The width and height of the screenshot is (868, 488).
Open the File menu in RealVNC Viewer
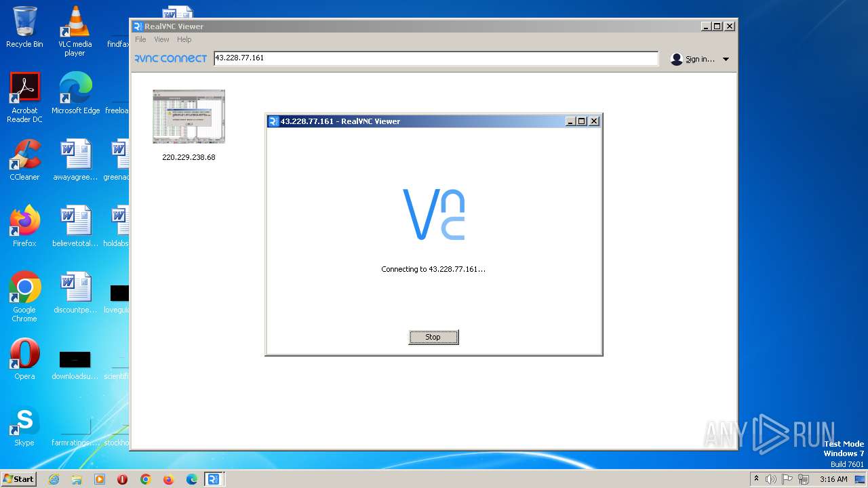coord(140,39)
